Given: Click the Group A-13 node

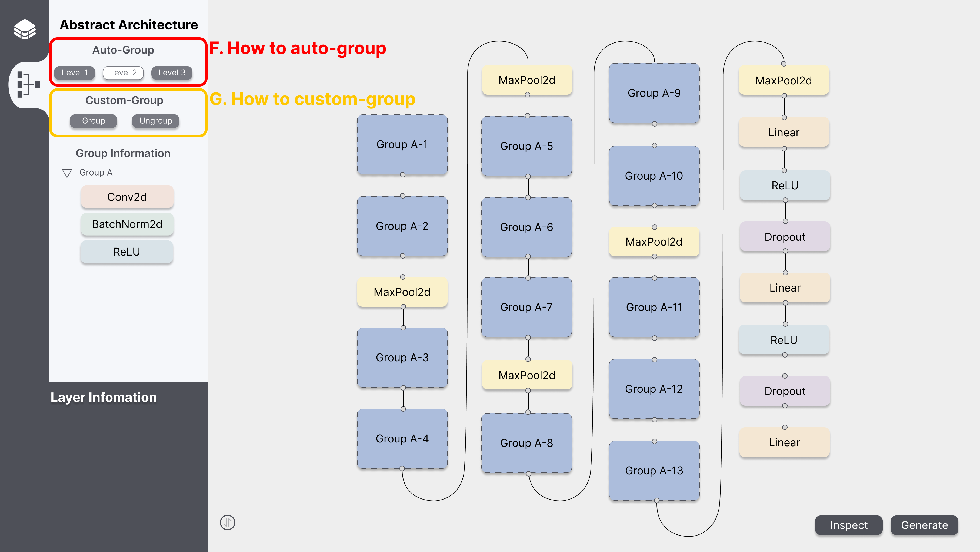Looking at the screenshot, I should coord(654,471).
